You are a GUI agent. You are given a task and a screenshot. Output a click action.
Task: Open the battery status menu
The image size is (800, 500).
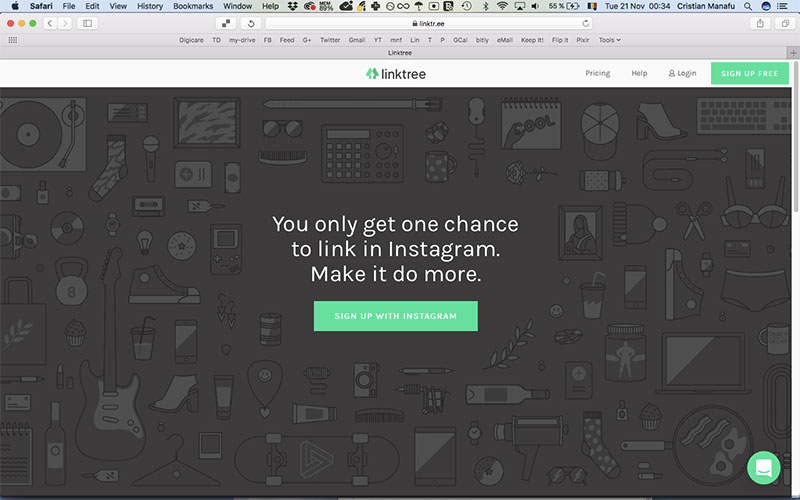564,6
